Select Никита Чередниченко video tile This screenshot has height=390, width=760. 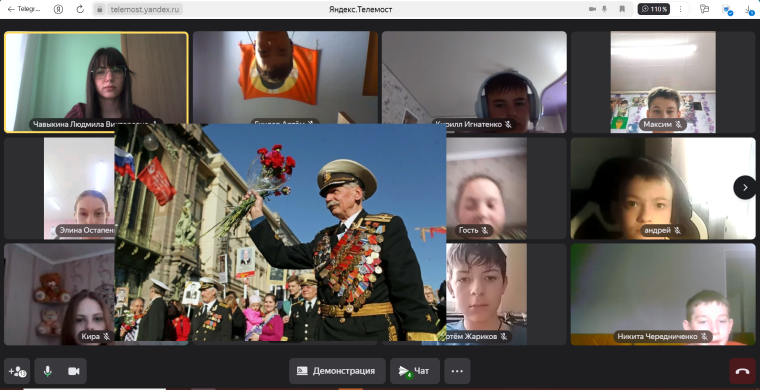click(663, 294)
